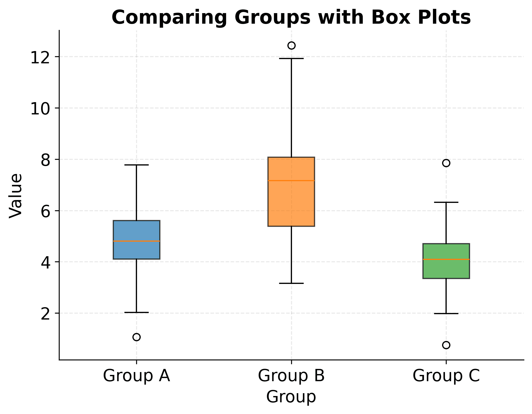This screenshot has height=414, width=532.
Task: Click the bottom whisker cap of Group A
Action: click(136, 312)
